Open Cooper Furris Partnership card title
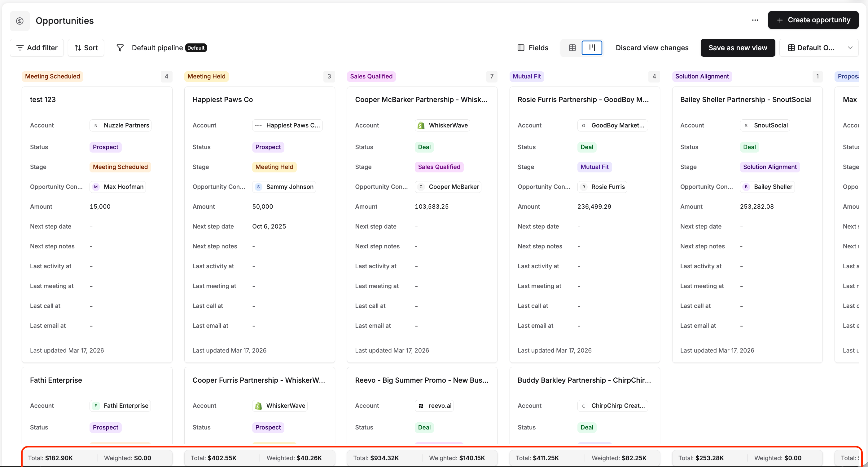Screen dimensions: 868x467 click(259, 380)
